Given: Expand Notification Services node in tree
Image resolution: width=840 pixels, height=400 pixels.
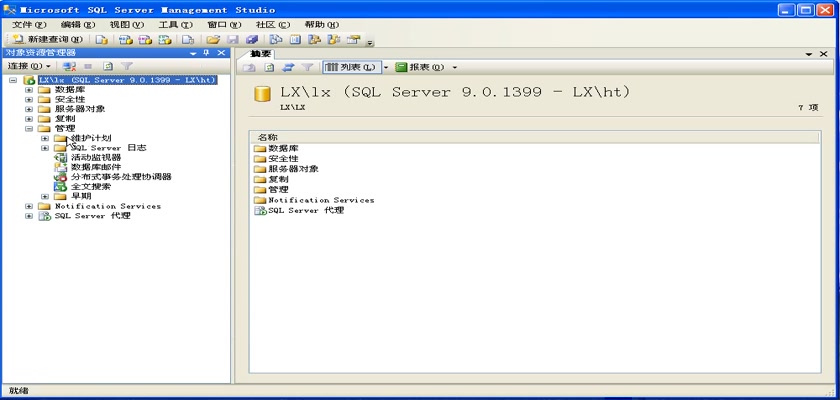Looking at the screenshot, I should tap(29, 206).
